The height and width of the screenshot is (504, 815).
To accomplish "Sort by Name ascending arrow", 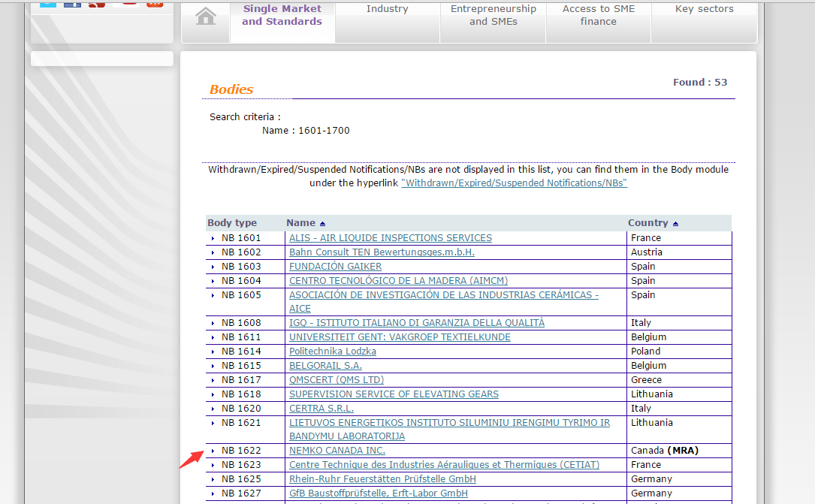I will (x=322, y=223).
